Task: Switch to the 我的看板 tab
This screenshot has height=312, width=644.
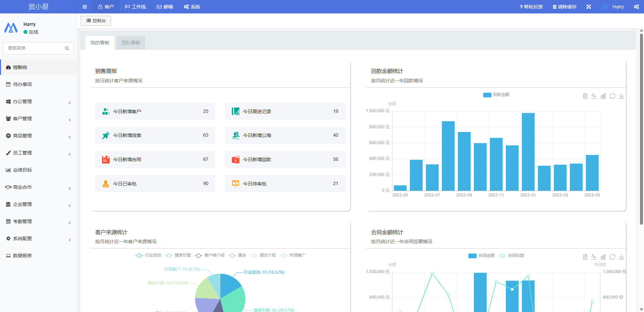Action: [100, 43]
